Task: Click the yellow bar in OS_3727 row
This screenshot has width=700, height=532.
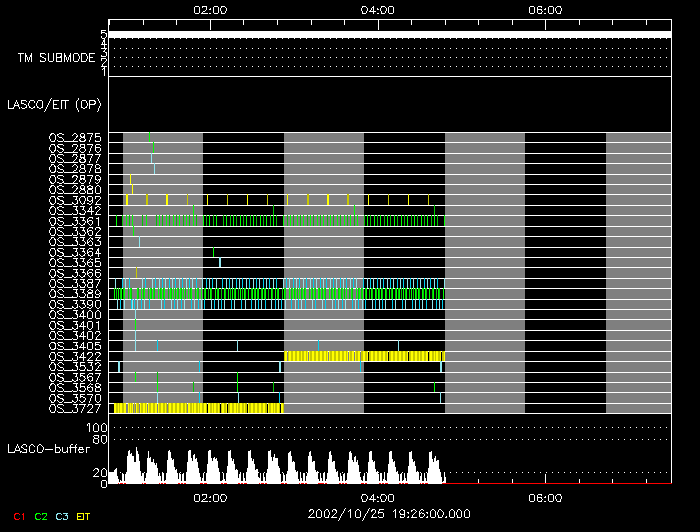Action: [x=198, y=408]
